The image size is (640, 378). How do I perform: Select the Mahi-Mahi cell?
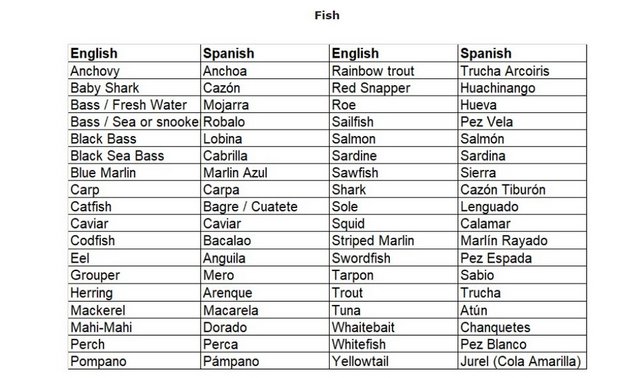pyautogui.click(x=134, y=327)
